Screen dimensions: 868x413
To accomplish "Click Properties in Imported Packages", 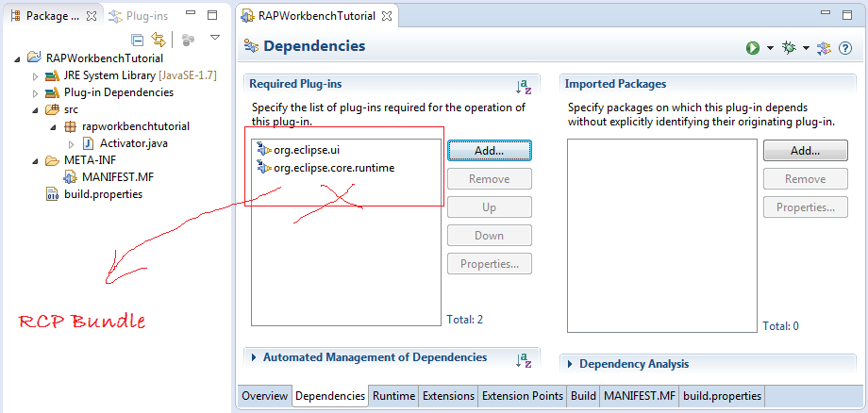I will (x=806, y=207).
